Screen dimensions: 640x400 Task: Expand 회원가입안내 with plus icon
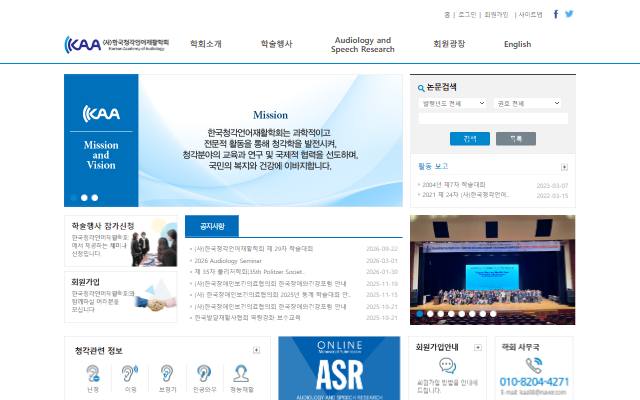(478, 347)
